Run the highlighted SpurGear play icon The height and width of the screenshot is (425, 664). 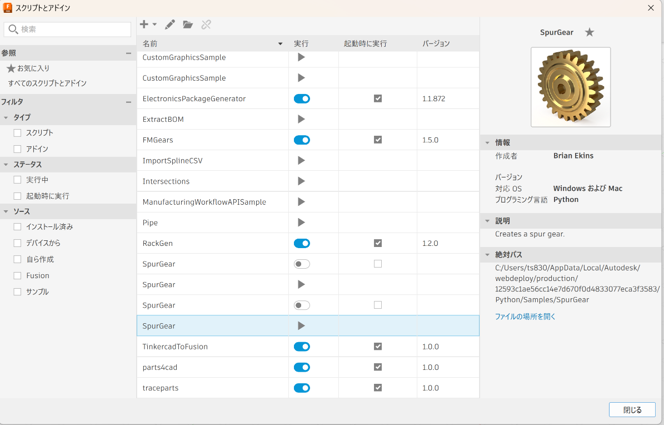pyautogui.click(x=301, y=326)
